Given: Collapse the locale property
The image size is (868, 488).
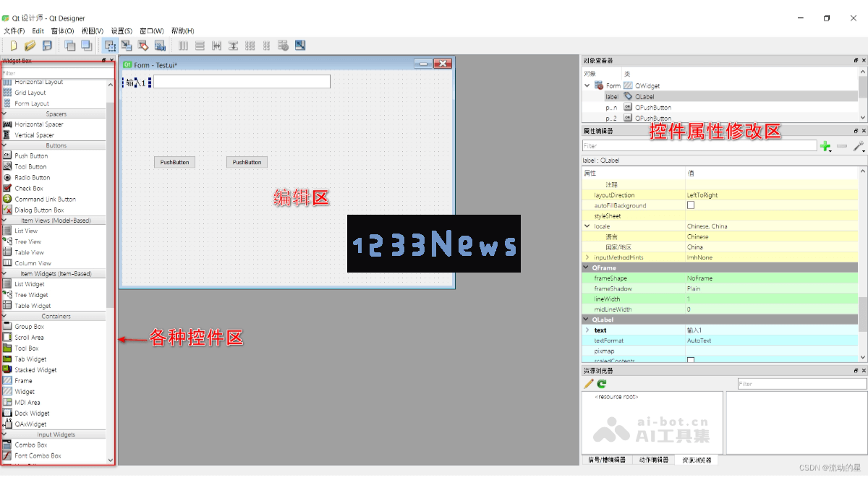Looking at the screenshot, I should pyautogui.click(x=587, y=226).
